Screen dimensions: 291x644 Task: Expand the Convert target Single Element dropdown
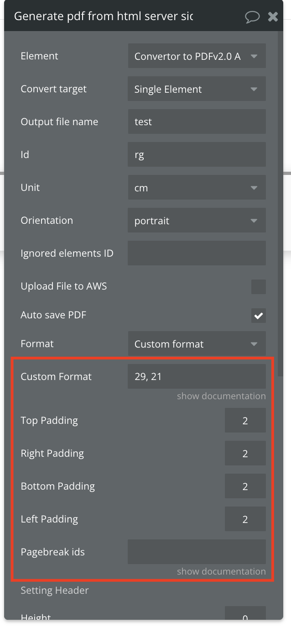[197, 89]
